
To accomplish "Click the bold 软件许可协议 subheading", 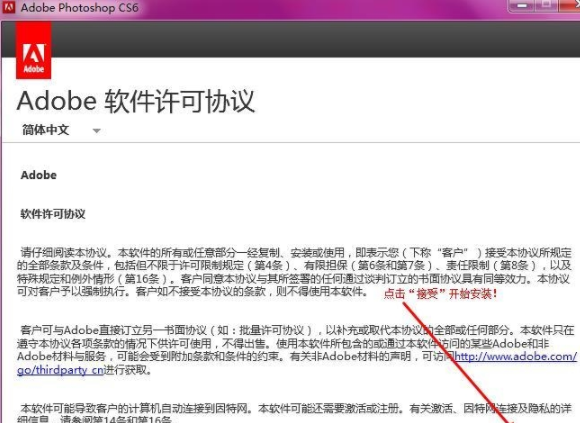I will point(53,214).
